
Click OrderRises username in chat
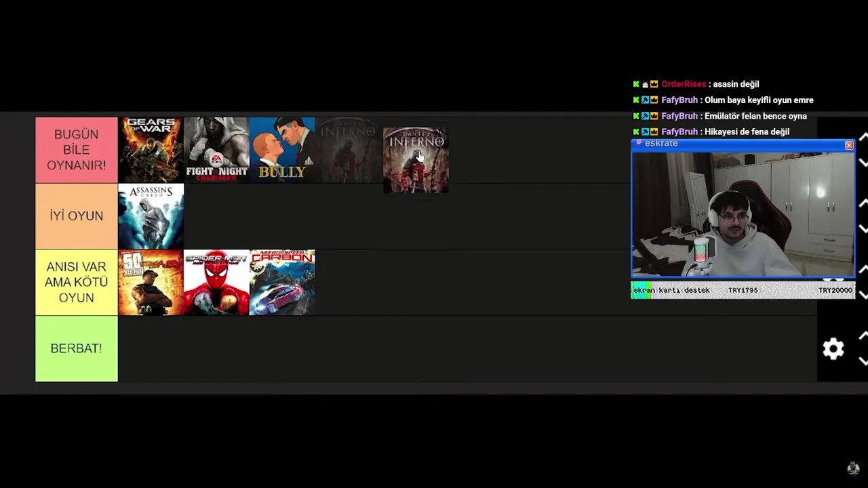(684, 84)
